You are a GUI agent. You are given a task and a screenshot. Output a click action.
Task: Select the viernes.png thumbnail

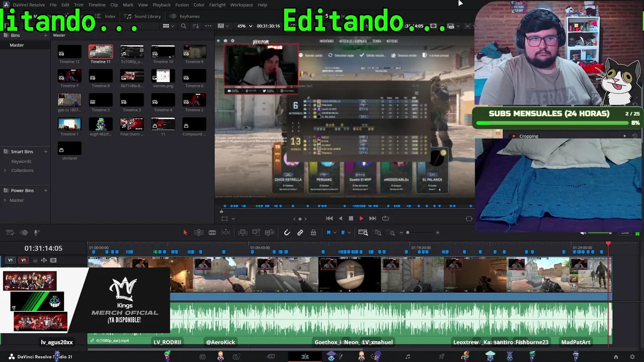click(x=163, y=75)
